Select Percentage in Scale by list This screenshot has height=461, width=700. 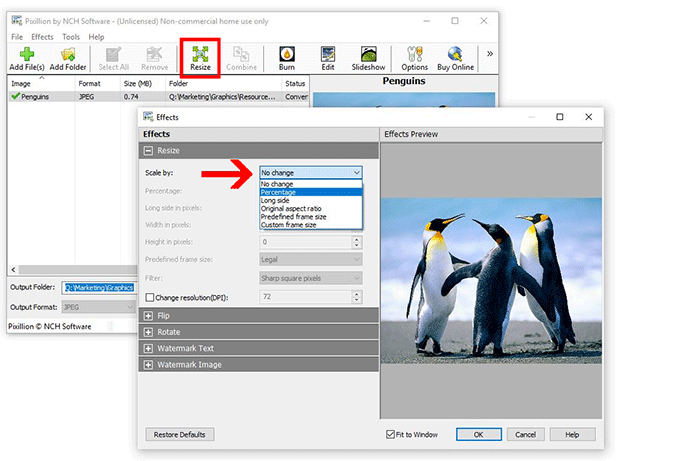click(x=311, y=192)
